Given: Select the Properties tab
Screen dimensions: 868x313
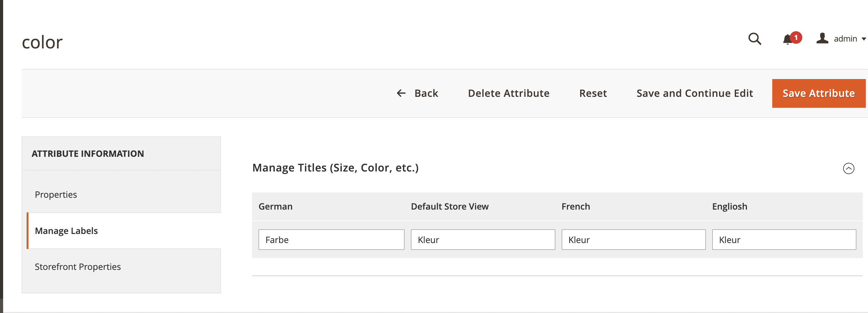Looking at the screenshot, I should pyautogui.click(x=56, y=195).
